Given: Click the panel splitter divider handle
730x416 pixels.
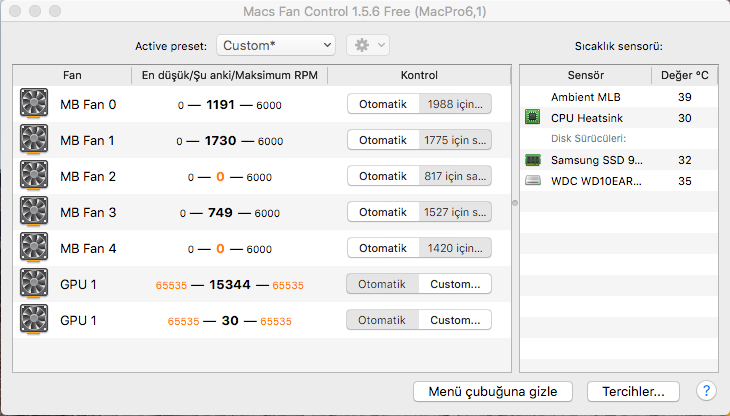Looking at the screenshot, I should [514, 203].
